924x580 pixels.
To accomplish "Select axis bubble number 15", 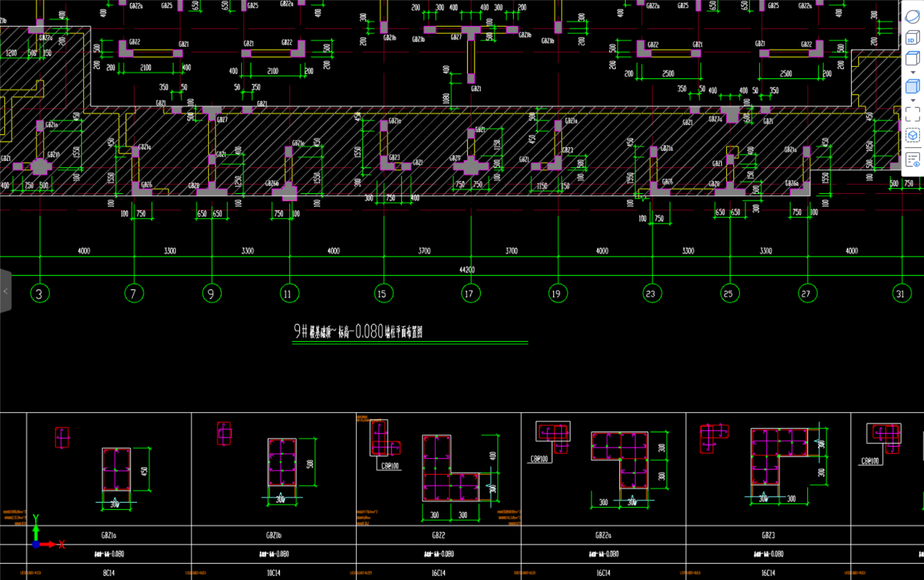I will tap(384, 293).
